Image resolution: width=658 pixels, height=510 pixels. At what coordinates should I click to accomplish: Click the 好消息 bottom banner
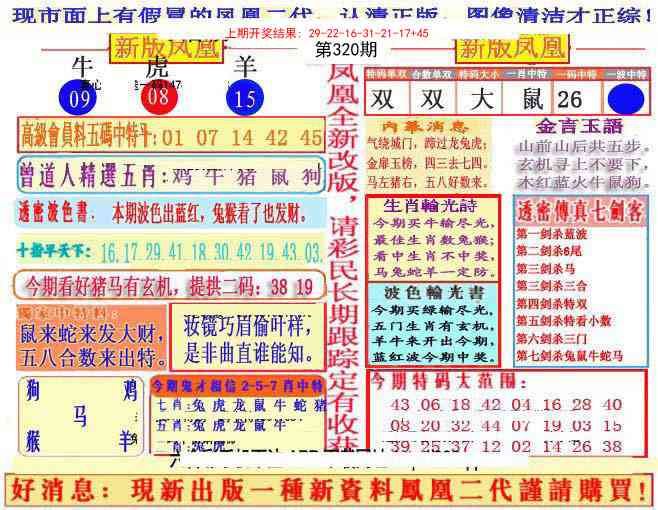pos(328,489)
